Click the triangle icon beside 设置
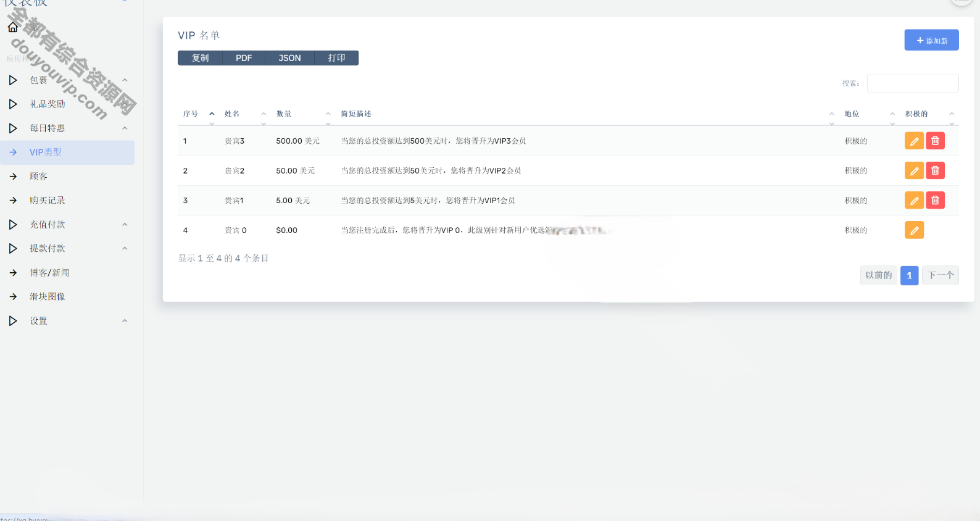The width and height of the screenshot is (980, 521). pos(13,321)
